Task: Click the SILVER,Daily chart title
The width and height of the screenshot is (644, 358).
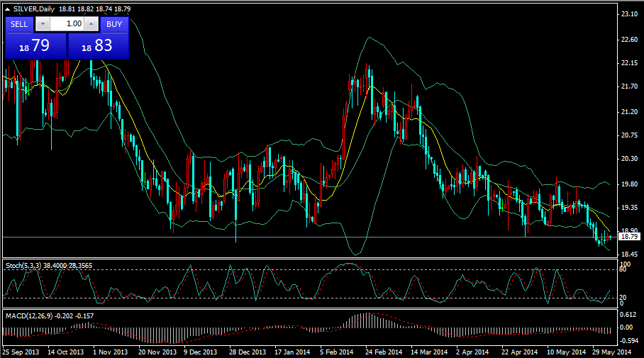Action: (34, 9)
